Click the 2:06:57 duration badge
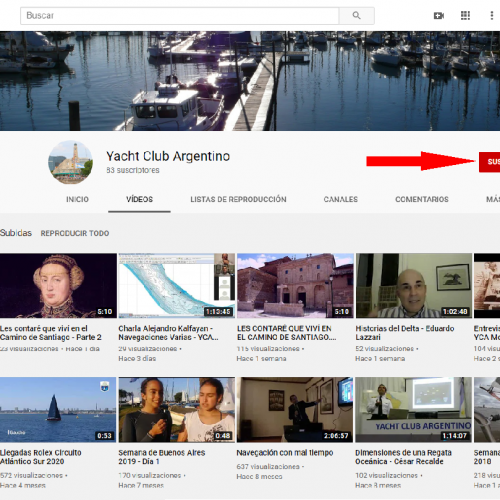The image size is (500, 500). pyautogui.click(x=336, y=436)
